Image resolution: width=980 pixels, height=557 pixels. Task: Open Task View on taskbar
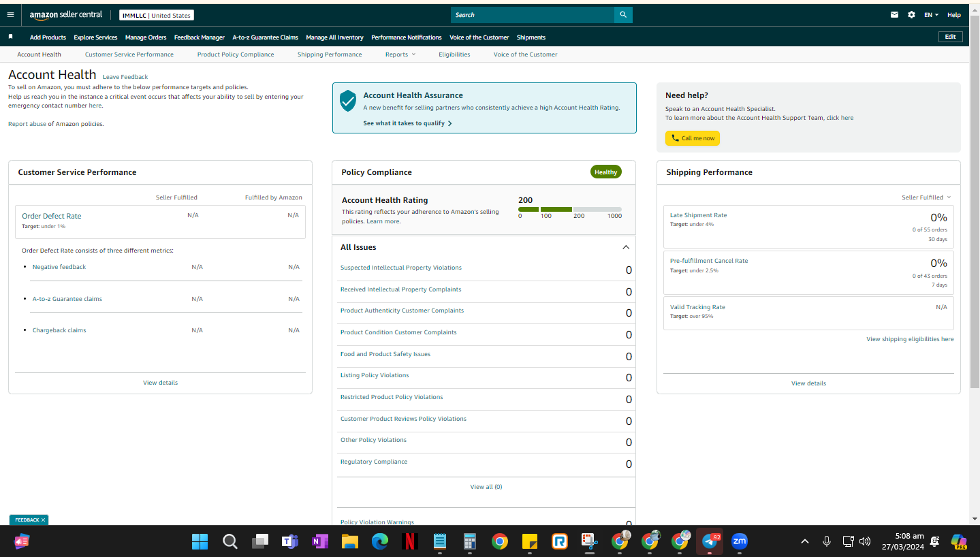[260, 541]
